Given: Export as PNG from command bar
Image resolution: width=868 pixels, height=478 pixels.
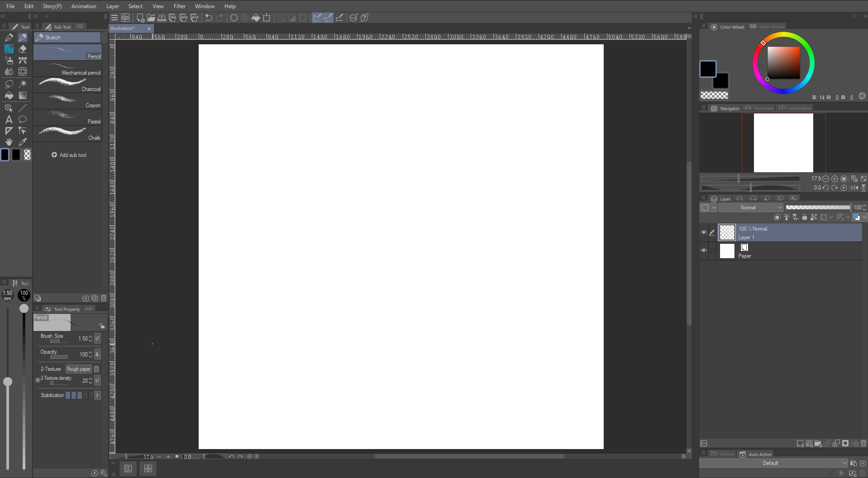Looking at the screenshot, I should (x=183, y=18).
